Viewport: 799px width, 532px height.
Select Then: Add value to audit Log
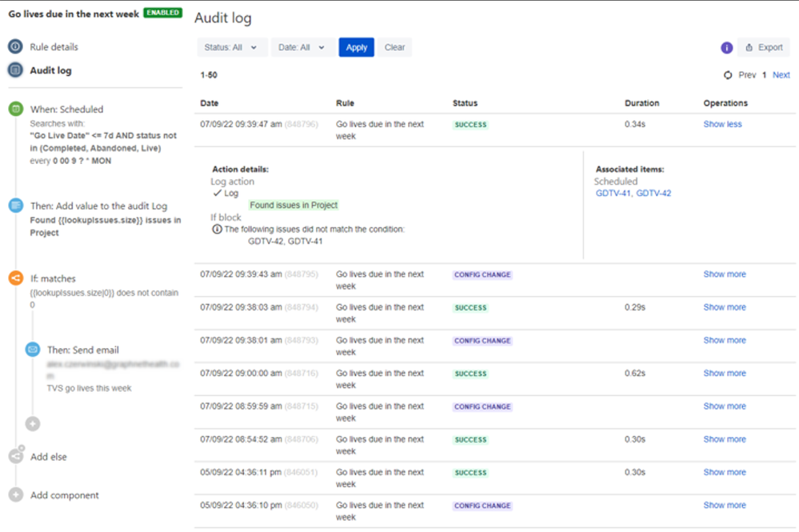(99, 206)
